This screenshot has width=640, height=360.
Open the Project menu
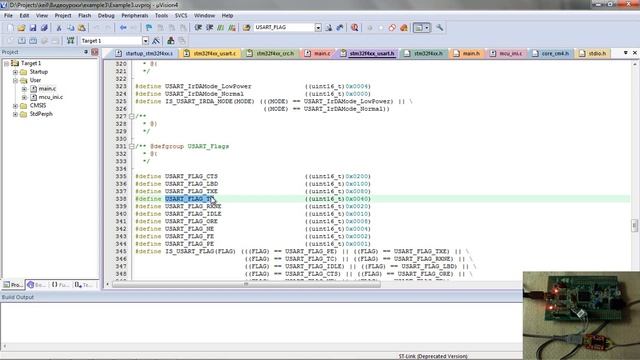click(x=63, y=16)
